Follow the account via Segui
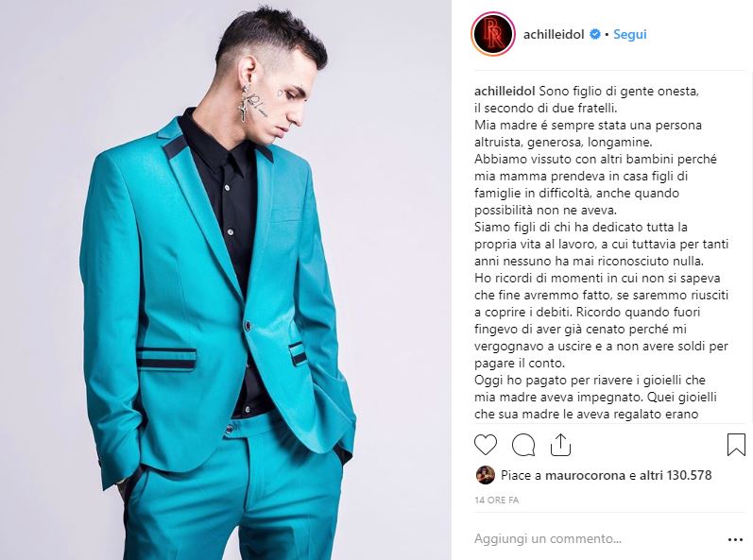This screenshot has width=753, height=560. pyautogui.click(x=629, y=35)
